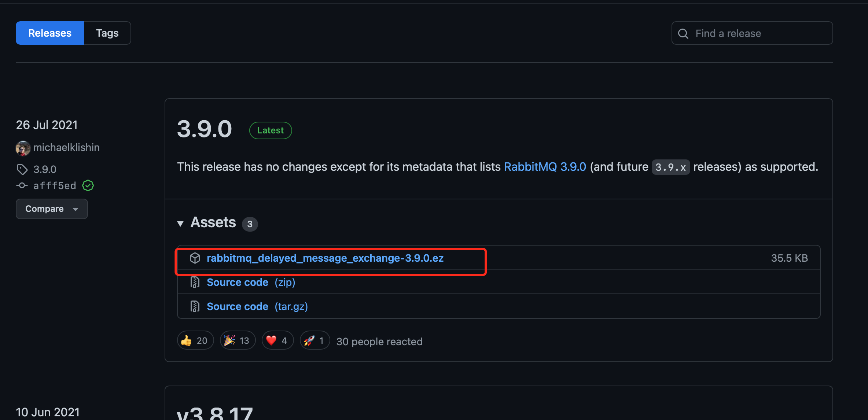Toggle the thumbs up reaction with 20
This screenshot has height=420, width=868.
pyautogui.click(x=195, y=340)
